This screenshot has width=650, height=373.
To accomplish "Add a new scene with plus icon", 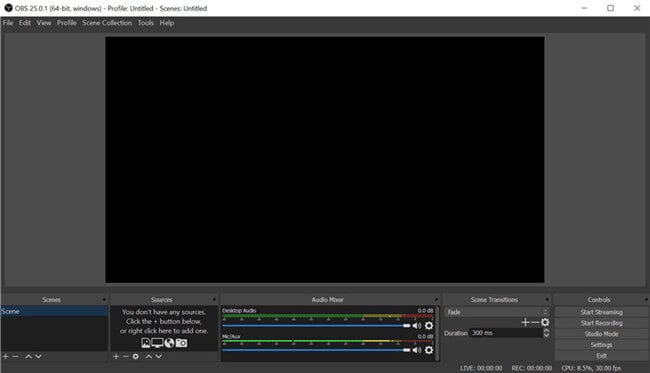I will pos(5,356).
